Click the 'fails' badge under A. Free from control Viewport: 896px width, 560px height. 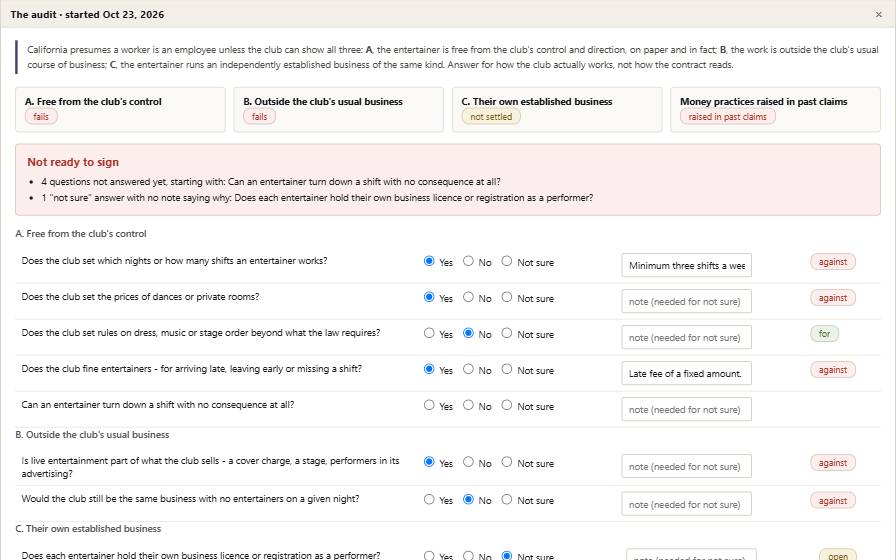(41, 117)
